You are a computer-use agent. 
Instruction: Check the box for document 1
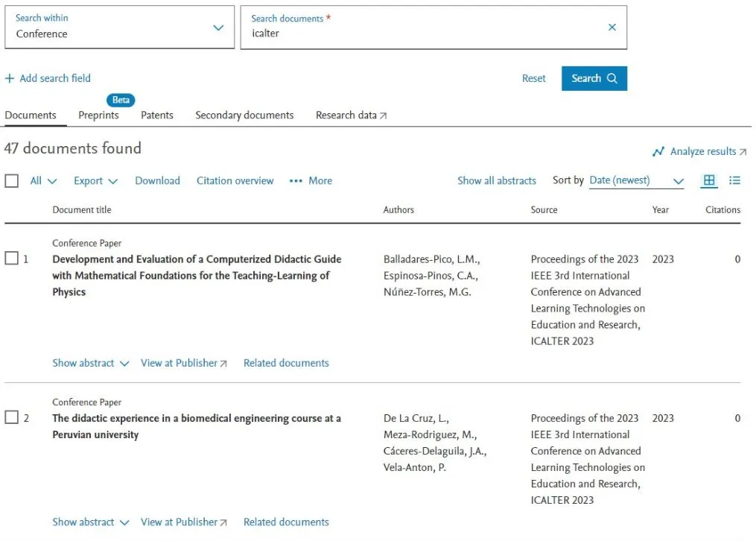tap(12, 258)
